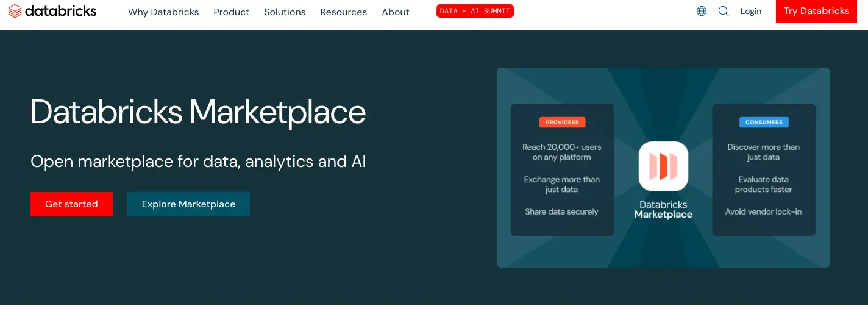The width and height of the screenshot is (868, 309).
Task: Open the search magnifier icon
Action: 724,11
